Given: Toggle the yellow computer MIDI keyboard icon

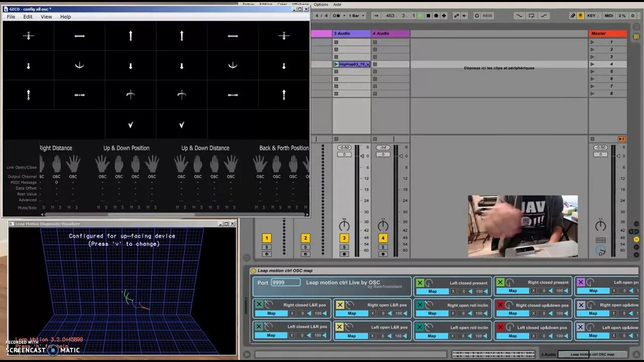Looking at the screenshot, I should click(580, 16).
